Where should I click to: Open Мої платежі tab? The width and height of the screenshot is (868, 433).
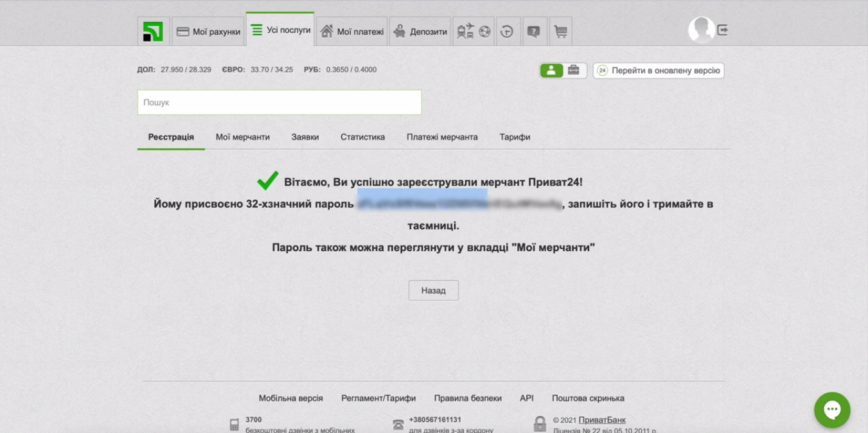[x=352, y=31]
